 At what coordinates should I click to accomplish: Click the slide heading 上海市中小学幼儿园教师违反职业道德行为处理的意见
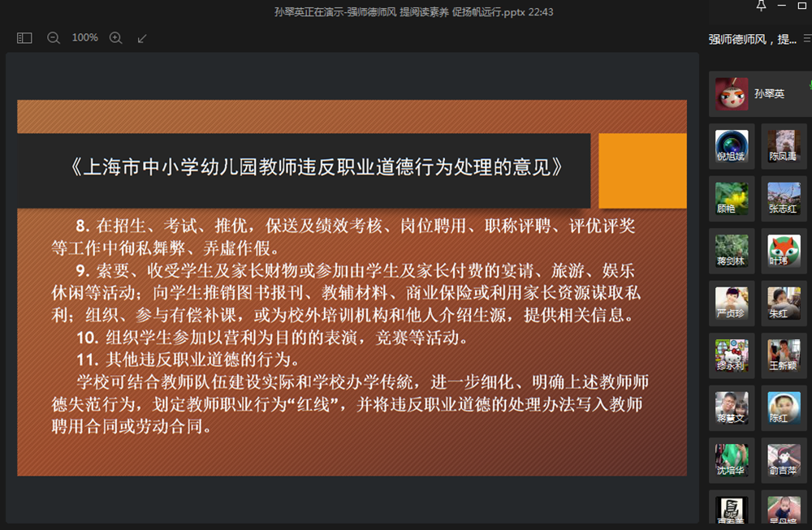[x=317, y=167]
